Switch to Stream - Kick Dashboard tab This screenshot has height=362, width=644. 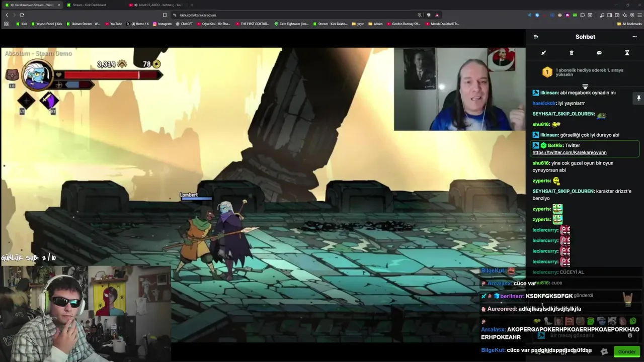[89, 5]
